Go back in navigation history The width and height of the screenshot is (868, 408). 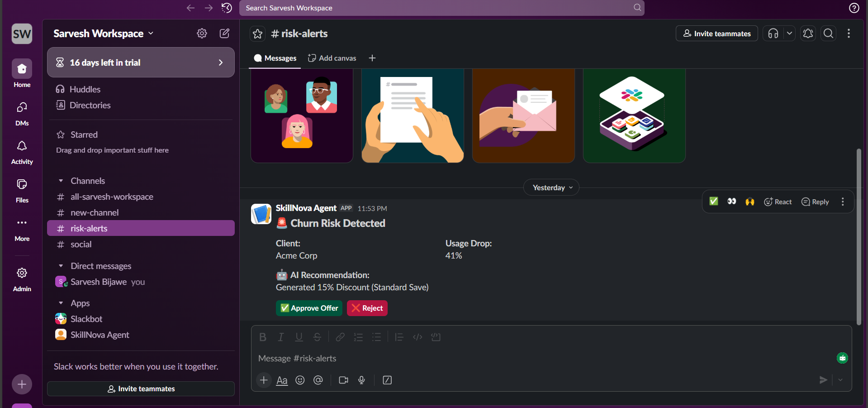pos(190,8)
